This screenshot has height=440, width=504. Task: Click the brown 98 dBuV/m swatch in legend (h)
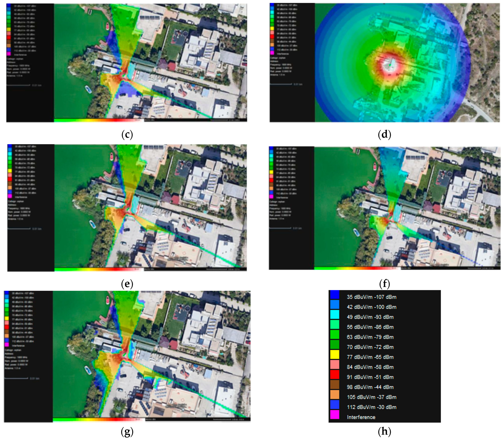(335, 385)
